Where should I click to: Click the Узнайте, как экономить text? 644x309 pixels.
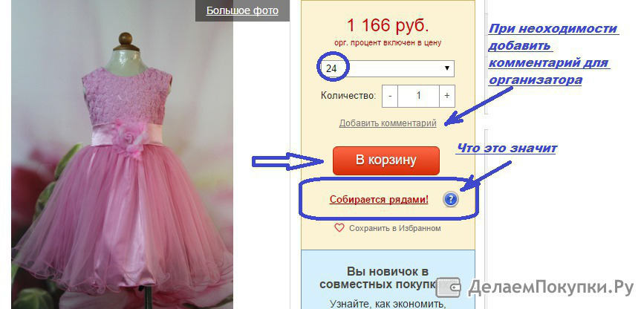pos(388,305)
